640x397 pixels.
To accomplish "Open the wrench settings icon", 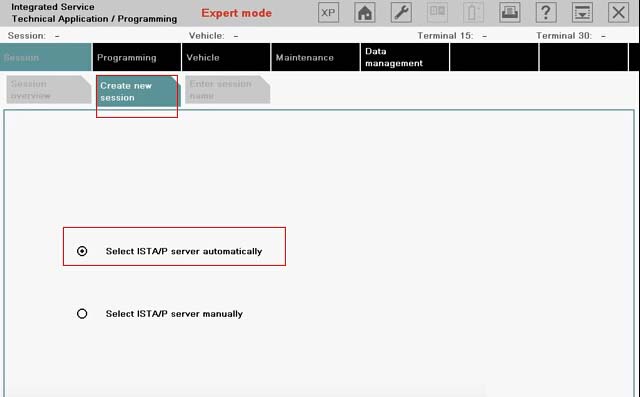I will pyautogui.click(x=401, y=13).
